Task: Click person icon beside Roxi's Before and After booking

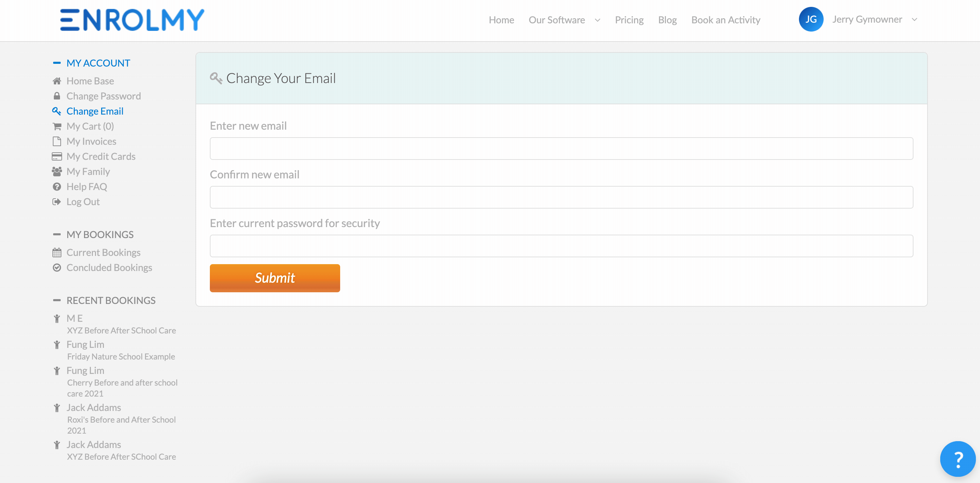Action: [57, 408]
